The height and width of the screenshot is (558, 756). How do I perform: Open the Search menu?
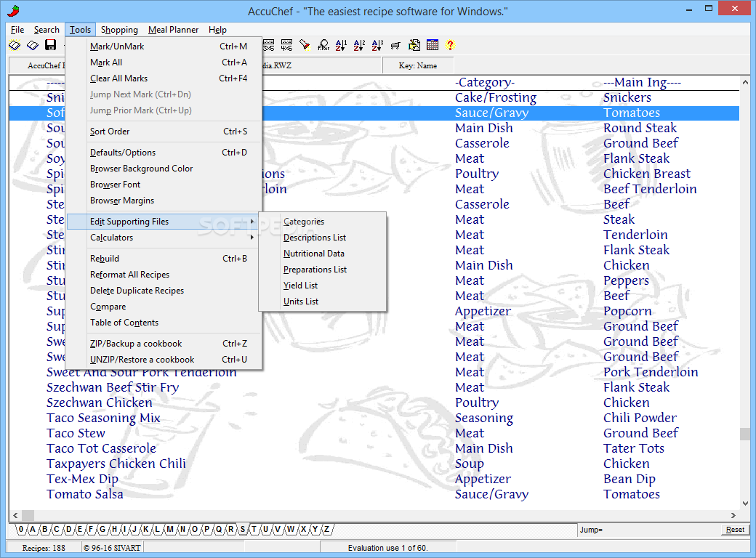[47, 29]
